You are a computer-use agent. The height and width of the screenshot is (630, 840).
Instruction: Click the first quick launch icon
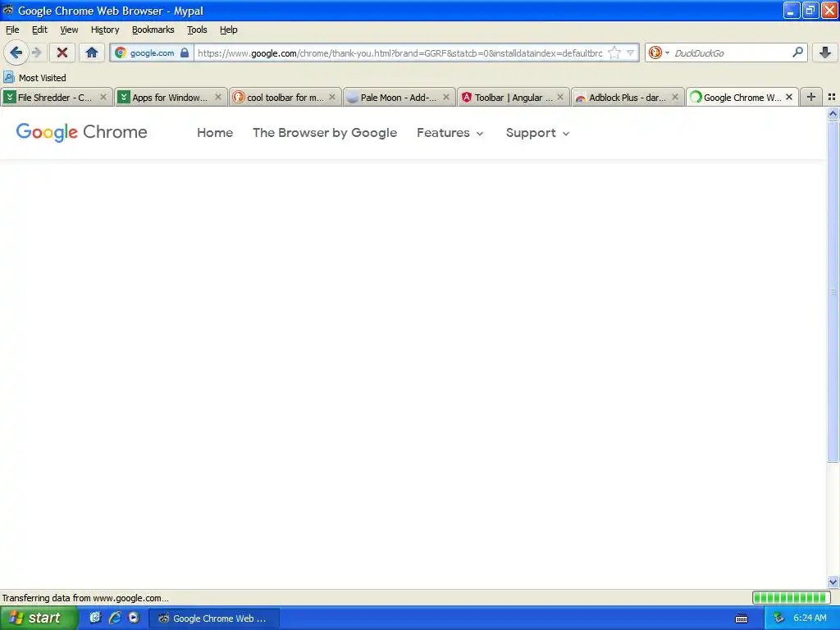click(x=95, y=618)
